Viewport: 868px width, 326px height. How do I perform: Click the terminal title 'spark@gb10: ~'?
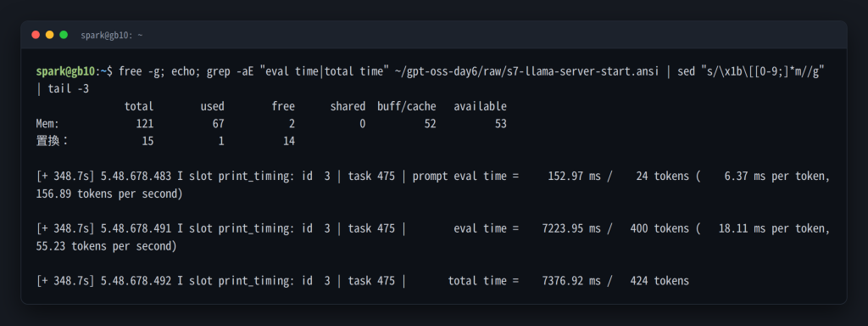coord(112,35)
